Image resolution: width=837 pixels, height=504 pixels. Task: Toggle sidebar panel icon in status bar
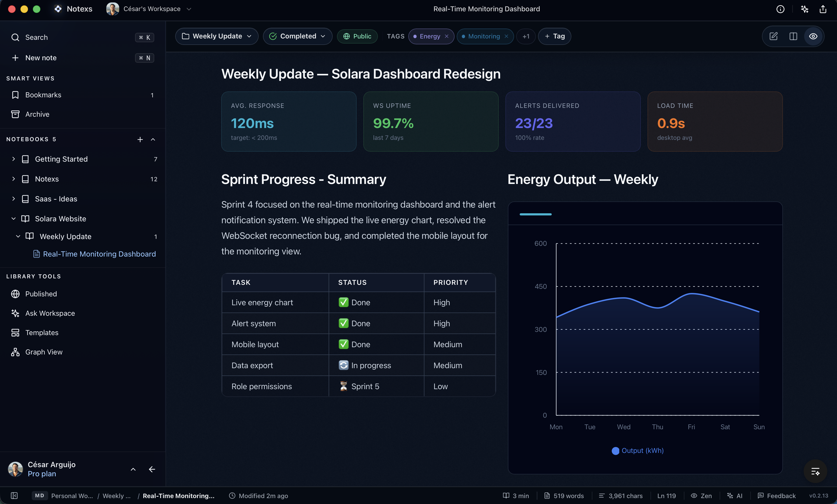coord(14,496)
